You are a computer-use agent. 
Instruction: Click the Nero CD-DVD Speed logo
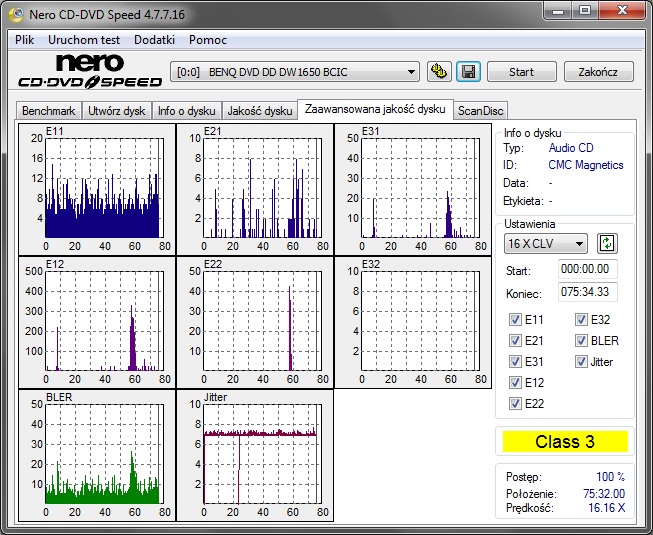(90, 71)
